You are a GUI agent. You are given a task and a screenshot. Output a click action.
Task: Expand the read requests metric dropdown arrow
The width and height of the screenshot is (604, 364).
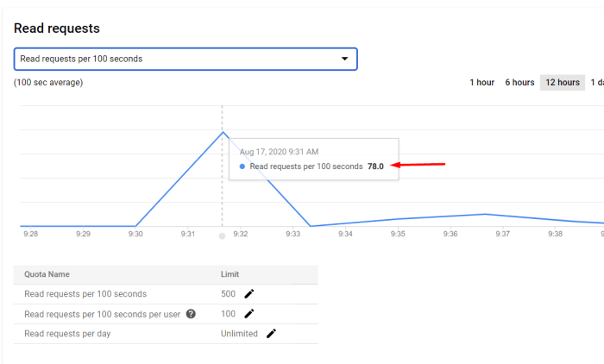(345, 59)
